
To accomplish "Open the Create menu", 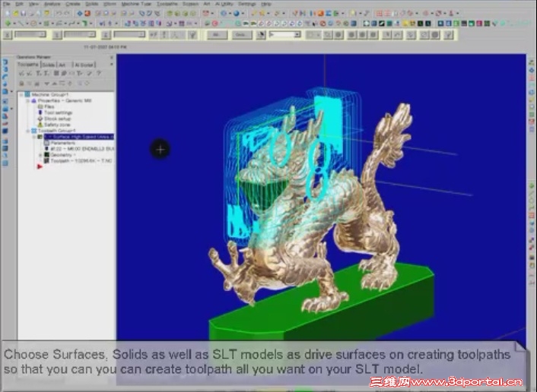I will (72, 4).
